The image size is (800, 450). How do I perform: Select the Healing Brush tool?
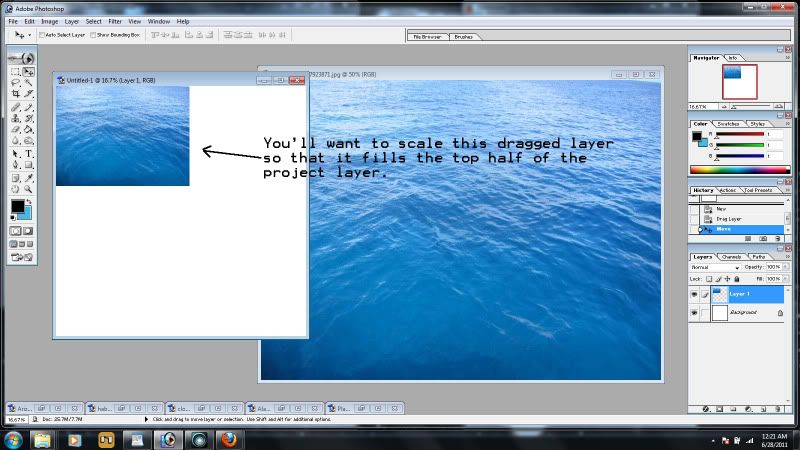(x=15, y=107)
